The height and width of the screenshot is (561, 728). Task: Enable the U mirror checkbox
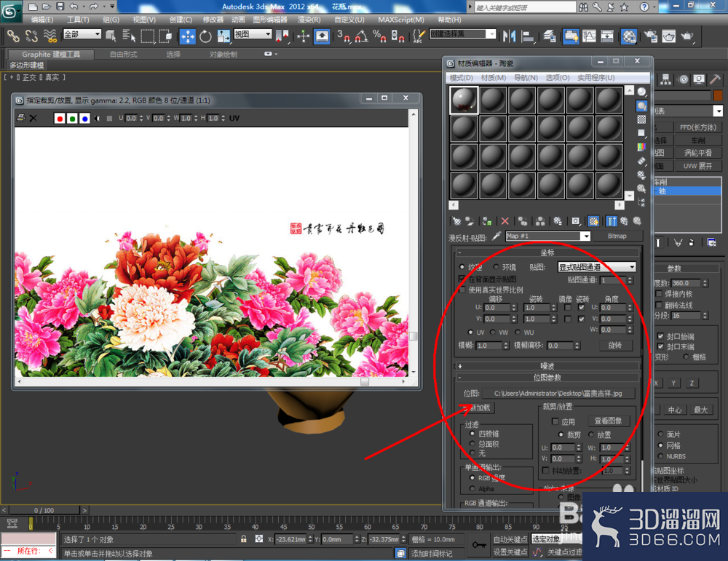(x=567, y=307)
